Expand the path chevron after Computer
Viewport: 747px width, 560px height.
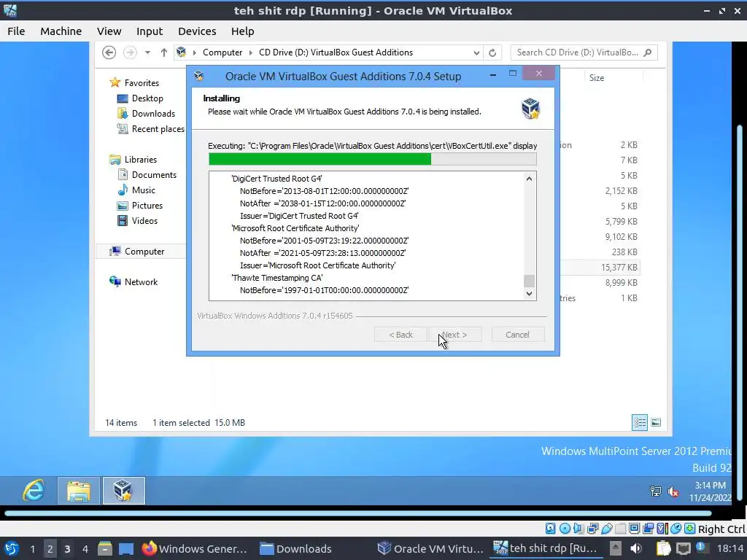coord(251,52)
